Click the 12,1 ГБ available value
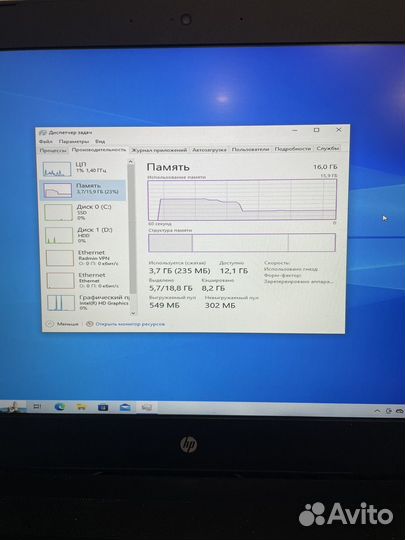This screenshot has width=405, height=540. point(234,271)
